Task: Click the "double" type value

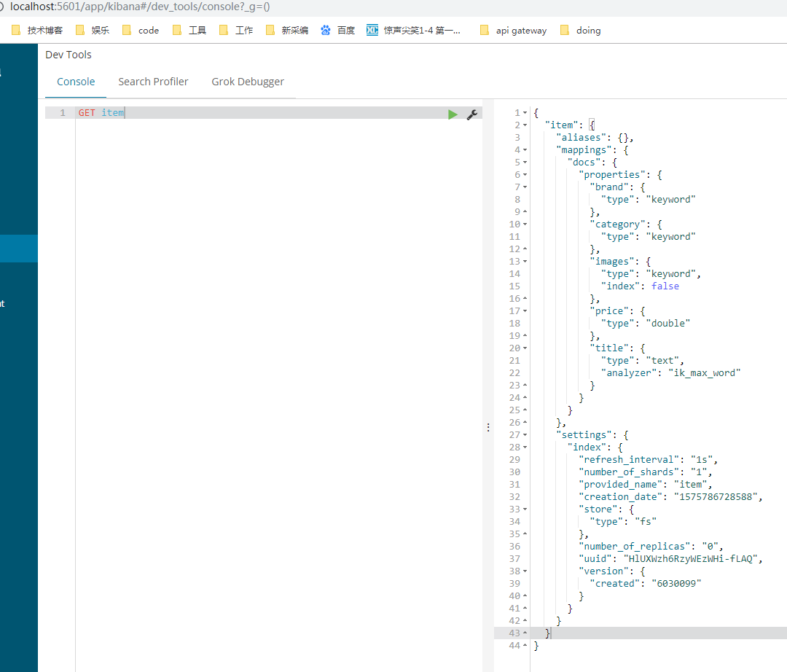Action: coord(668,323)
